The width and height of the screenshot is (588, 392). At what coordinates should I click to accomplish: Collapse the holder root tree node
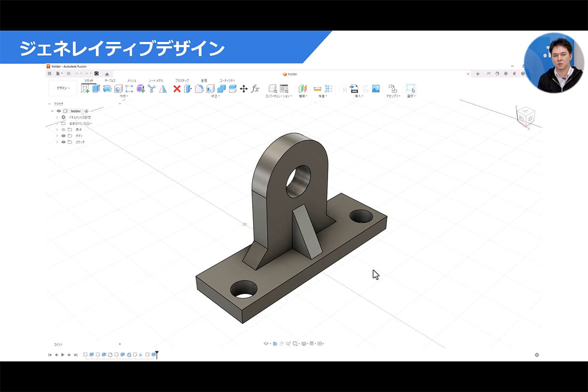click(x=52, y=111)
